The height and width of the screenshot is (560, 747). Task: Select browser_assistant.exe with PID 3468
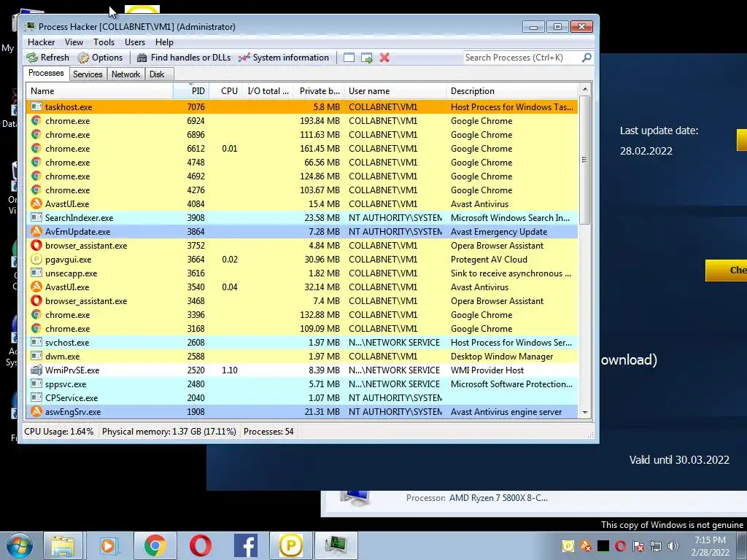click(x=302, y=301)
